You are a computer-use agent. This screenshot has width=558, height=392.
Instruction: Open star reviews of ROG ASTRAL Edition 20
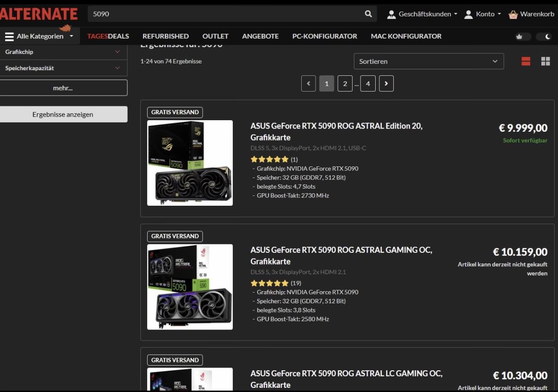pos(274,159)
